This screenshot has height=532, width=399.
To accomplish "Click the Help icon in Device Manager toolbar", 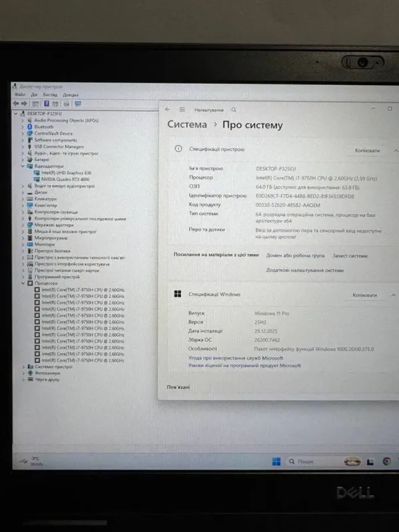I will [x=47, y=104].
